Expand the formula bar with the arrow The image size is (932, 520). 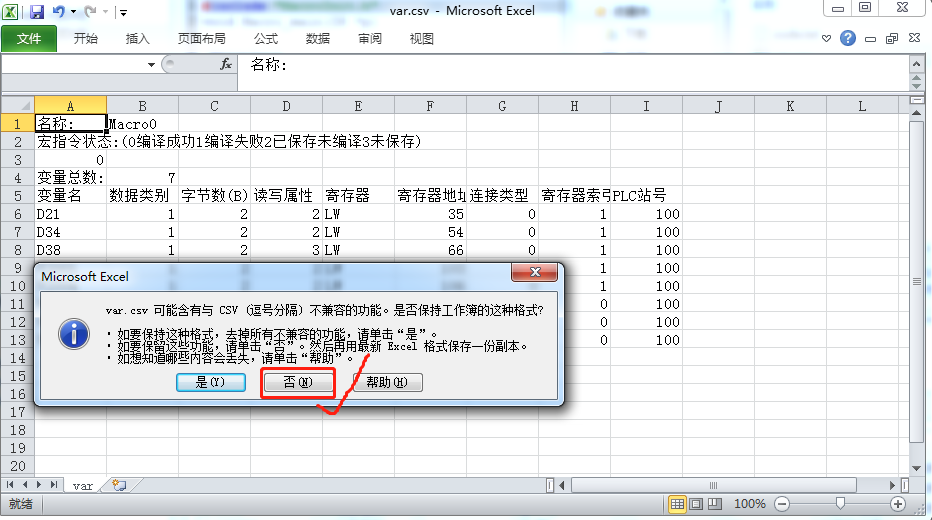[x=917, y=64]
